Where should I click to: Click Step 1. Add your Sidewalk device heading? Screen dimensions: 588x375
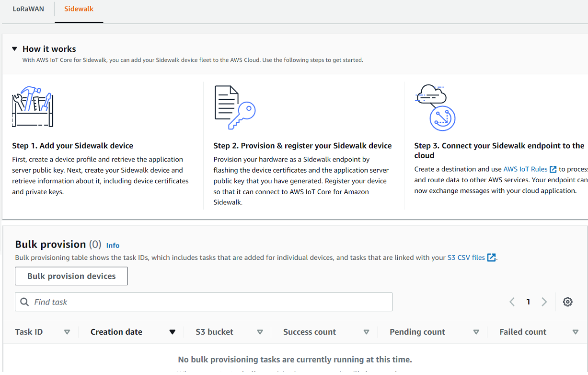[73, 146]
